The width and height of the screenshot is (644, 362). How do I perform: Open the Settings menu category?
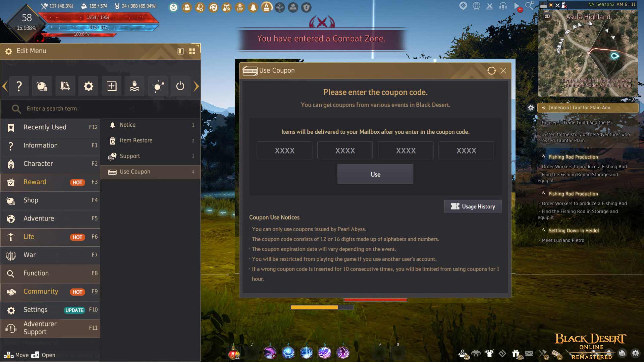[50, 310]
